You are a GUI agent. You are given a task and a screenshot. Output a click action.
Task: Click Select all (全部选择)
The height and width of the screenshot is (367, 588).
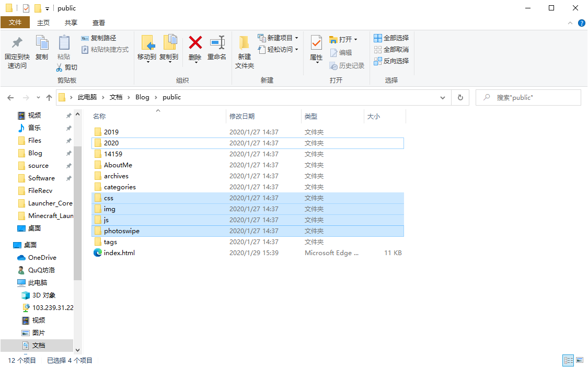(x=391, y=38)
